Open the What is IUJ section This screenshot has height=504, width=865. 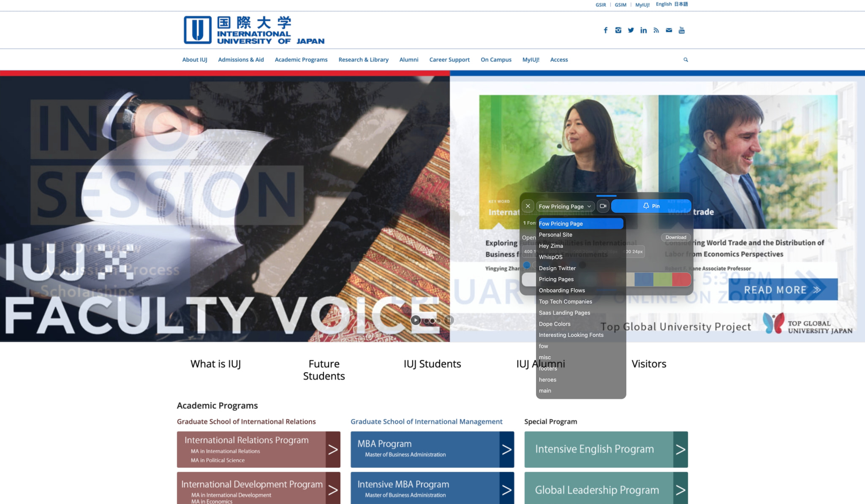[x=215, y=364]
